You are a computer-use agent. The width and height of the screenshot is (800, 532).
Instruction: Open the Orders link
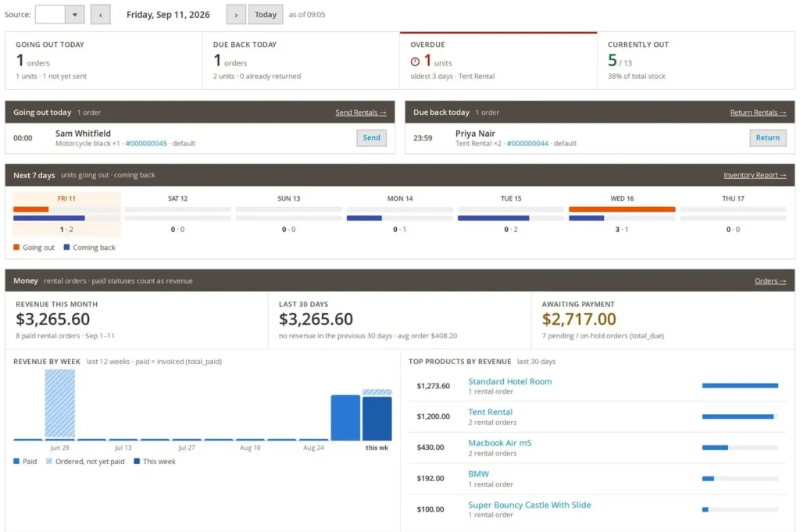pos(770,281)
